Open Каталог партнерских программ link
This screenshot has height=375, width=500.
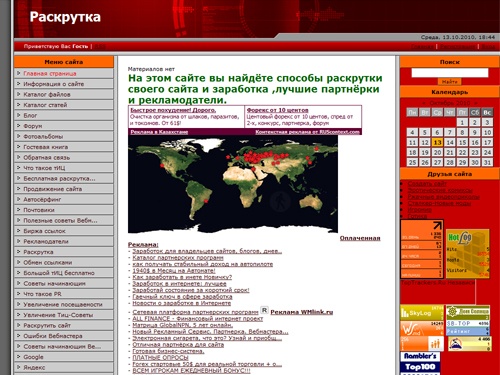pyautogui.click(x=178, y=258)
